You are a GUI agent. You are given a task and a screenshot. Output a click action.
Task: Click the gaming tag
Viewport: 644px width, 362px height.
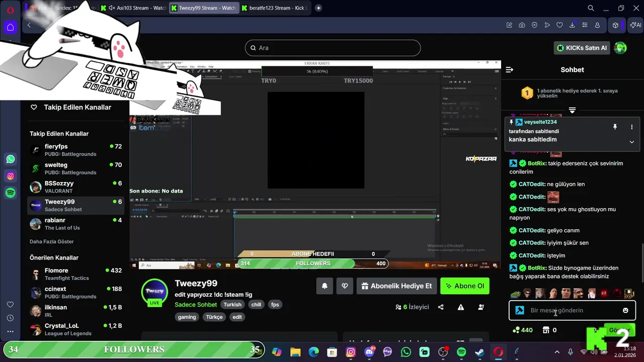coord(187,317)
